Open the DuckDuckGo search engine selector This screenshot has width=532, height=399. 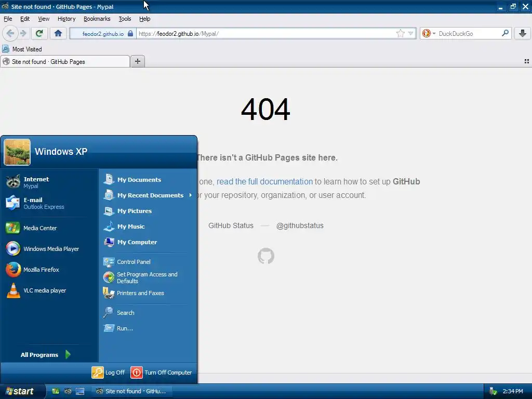pyautogui.click(x=429, y=33)
